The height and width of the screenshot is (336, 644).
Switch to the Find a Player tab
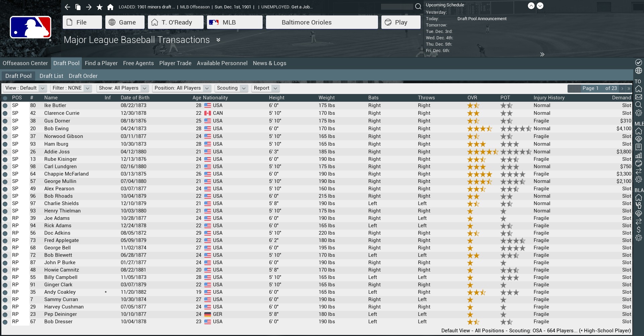(x=101, y=63)
